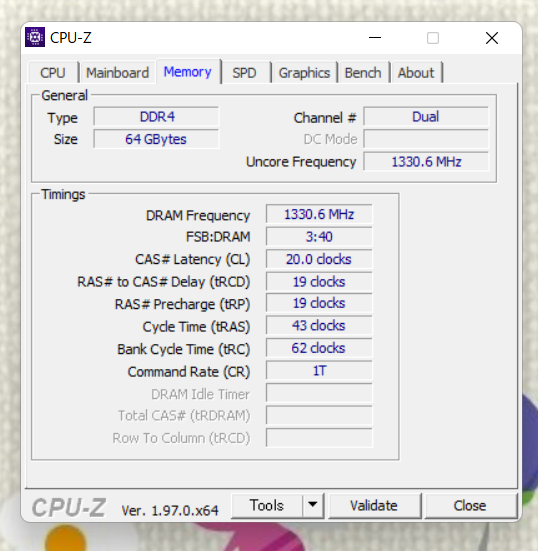Click the tRC 62 clocks value
The height and width of the screenshot is (551, 538).
(319, 348)
